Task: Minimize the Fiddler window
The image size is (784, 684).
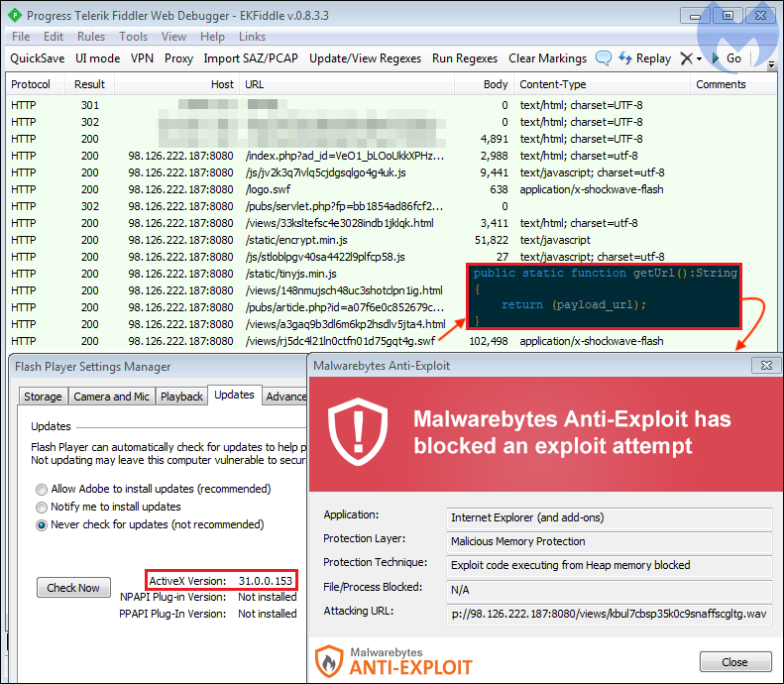Action: tap(695, 16)
